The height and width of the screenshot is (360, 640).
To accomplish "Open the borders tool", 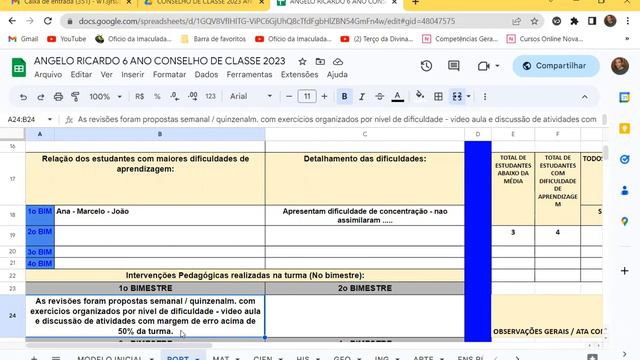I will [x=438, y=97].
